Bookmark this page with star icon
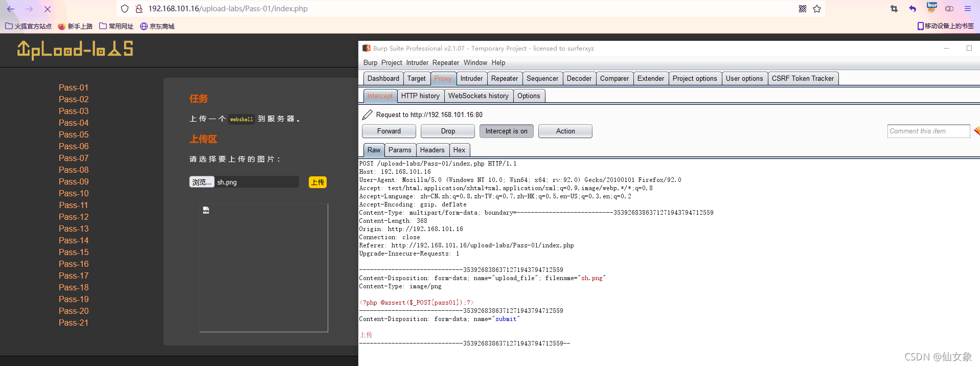This screenshot has width=980, height=366. click(817, 9)
